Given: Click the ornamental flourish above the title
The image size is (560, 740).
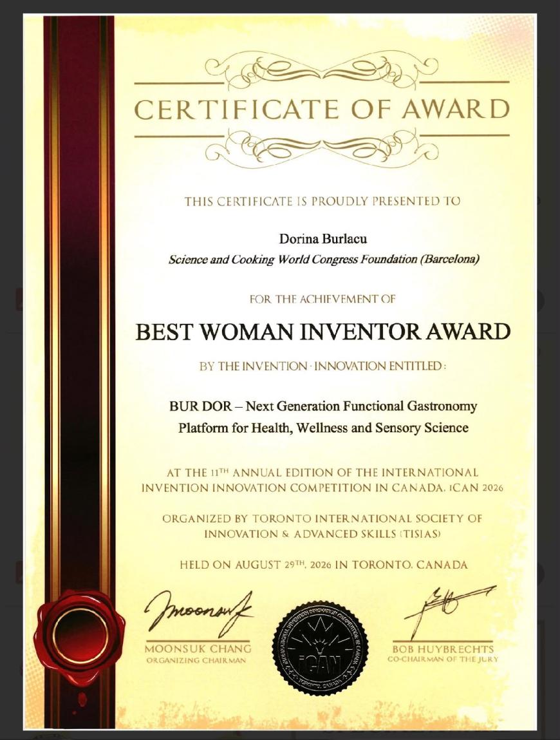Looking at the screenshot, I should (322, 70).
